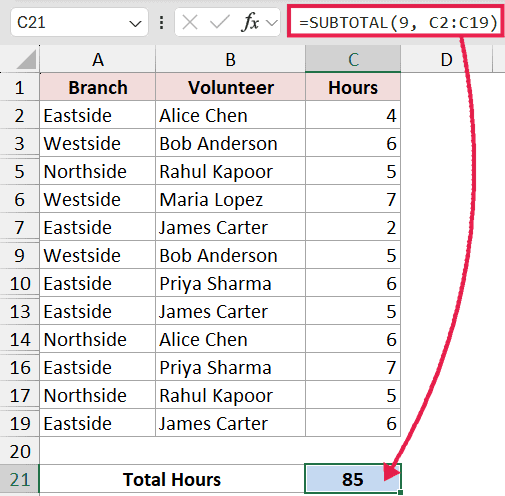
Task: Select column D header
Action: click(446, 60)
